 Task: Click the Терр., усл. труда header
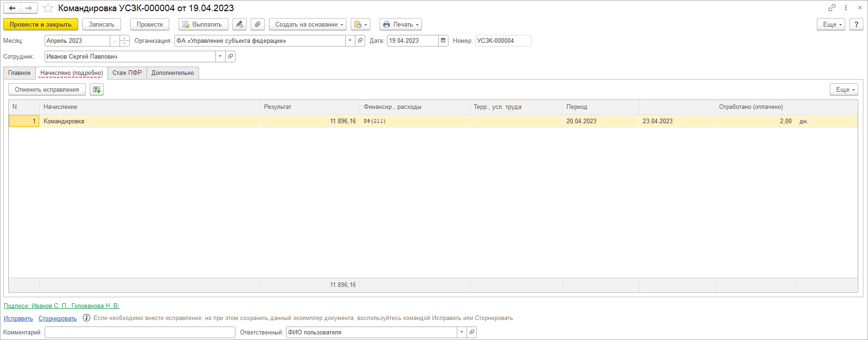(516, 107)
